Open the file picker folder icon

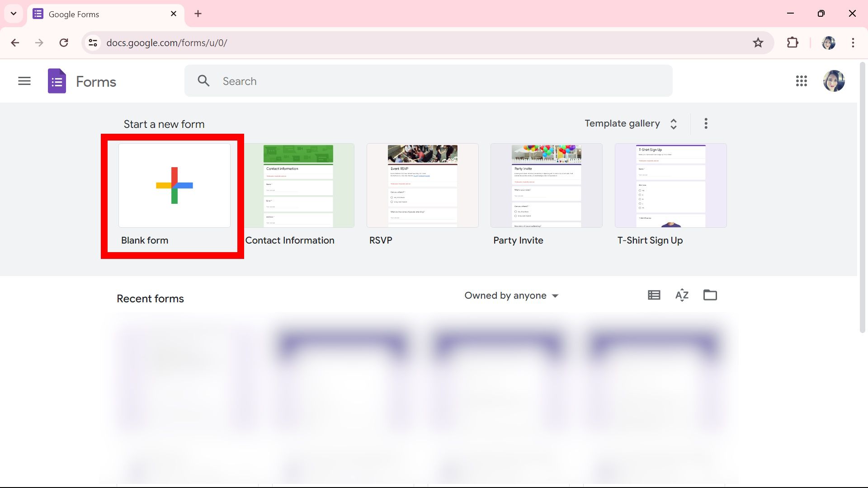pos(710,295)
